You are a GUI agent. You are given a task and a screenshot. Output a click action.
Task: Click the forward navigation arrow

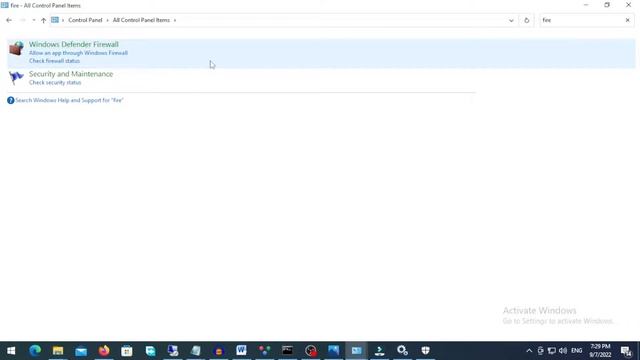pos(23,20)
